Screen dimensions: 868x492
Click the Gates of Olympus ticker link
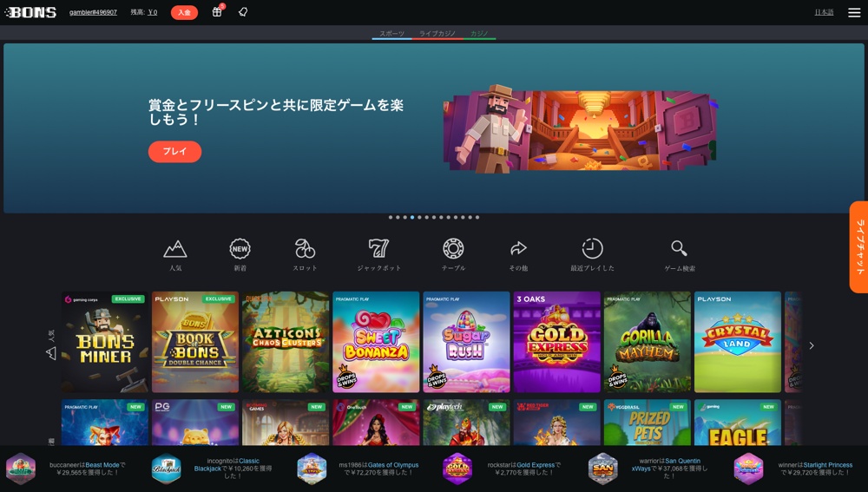[393, 465]
